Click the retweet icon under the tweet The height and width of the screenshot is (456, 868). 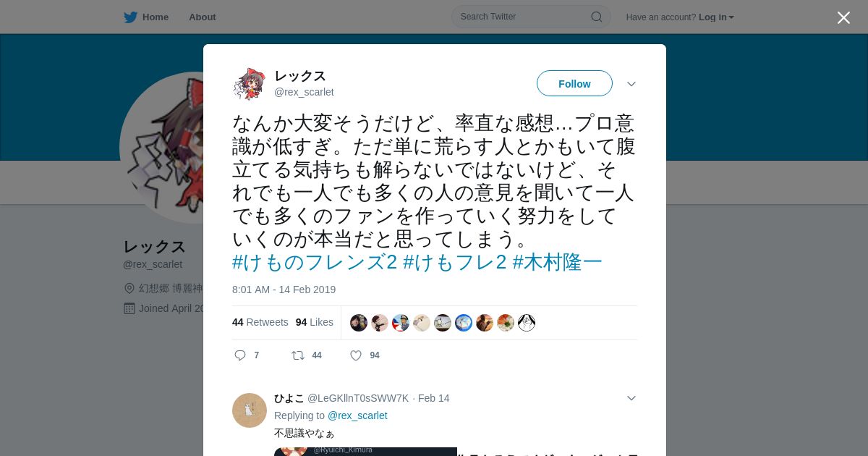[x=297, y=355]
